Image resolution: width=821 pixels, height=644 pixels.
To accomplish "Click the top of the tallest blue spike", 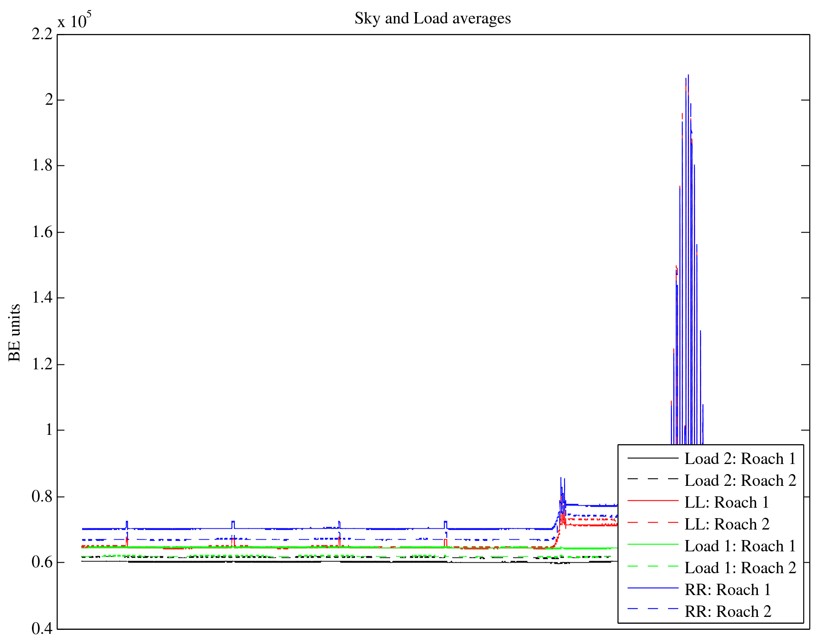I will tap(688, 75).
